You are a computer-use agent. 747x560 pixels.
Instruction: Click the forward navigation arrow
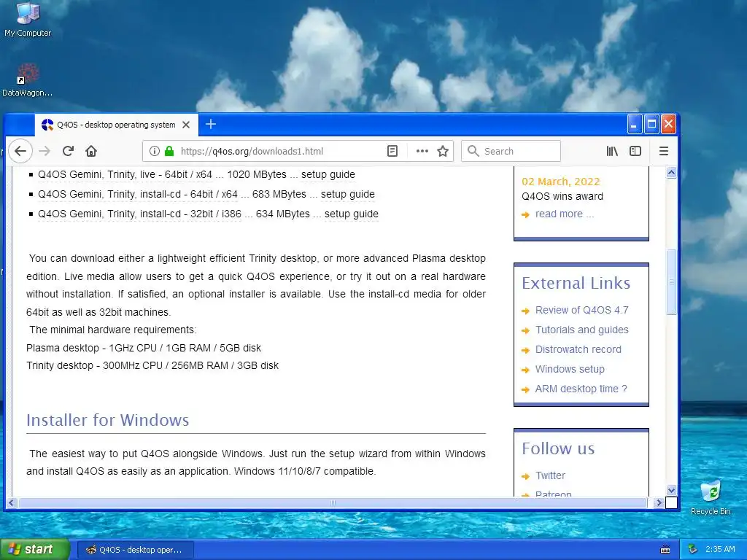point(44,151)
